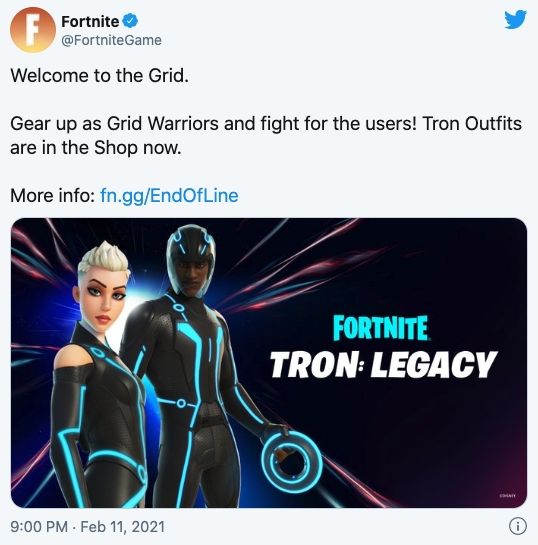Open the Fortnite profile avatar
Image resolution: width=538 pixels, height=545 pixels.
click(33, 30)
